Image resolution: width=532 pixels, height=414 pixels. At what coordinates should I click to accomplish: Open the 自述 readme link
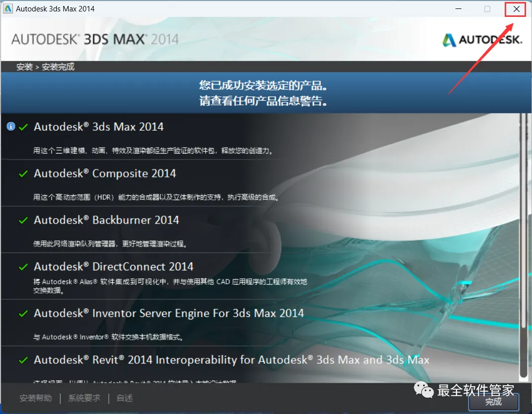125,398
